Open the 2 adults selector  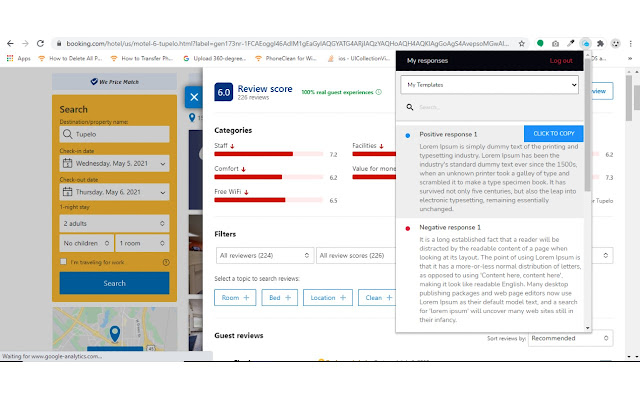coord(114,223)
